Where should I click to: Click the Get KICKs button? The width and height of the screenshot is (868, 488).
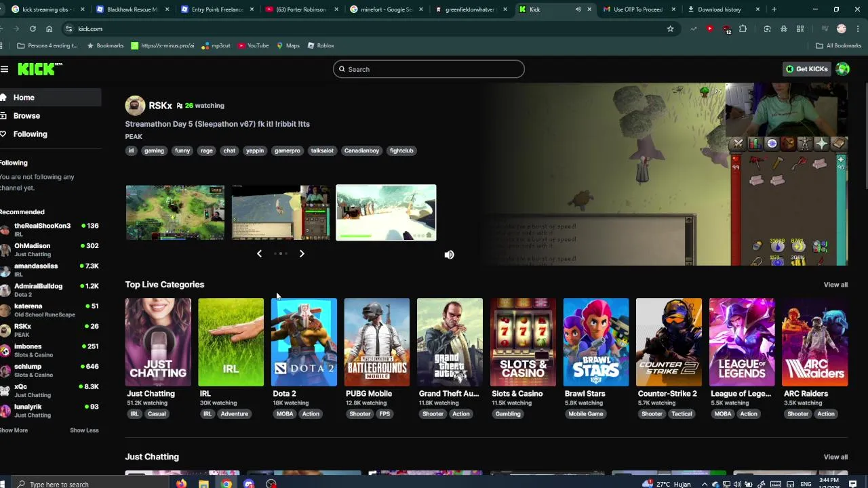807,69
